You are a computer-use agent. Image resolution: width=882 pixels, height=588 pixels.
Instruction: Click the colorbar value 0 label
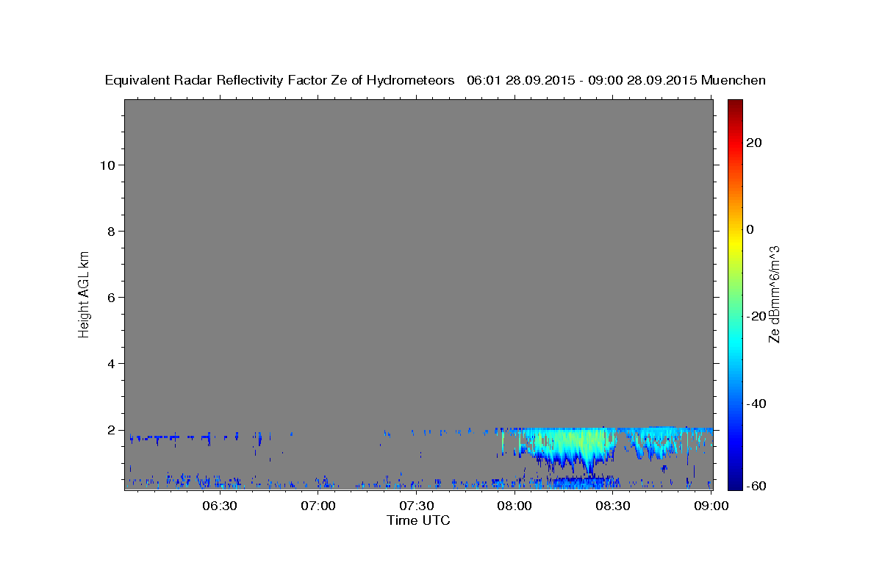[750, 229]
